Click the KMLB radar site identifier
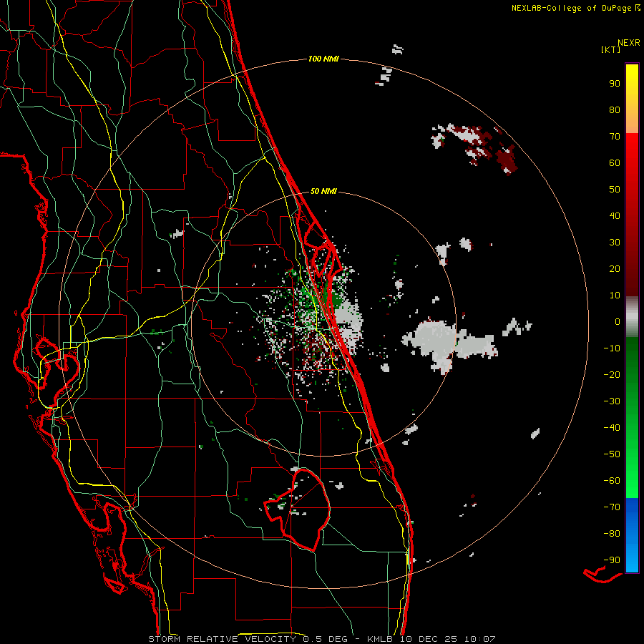This screenshot has width=644, height=644. coord(380,639)
